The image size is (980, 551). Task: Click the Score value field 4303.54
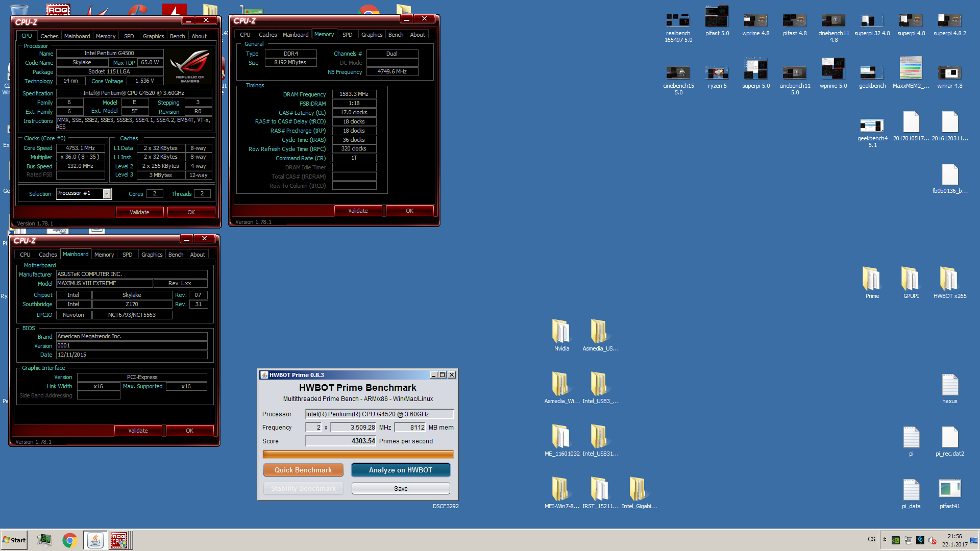(x=340, y=441)
